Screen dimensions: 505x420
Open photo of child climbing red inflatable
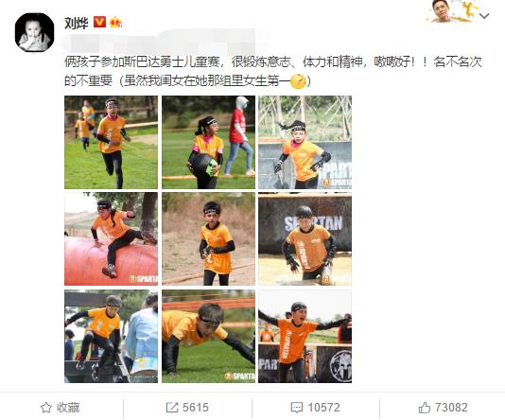(111, 239)
